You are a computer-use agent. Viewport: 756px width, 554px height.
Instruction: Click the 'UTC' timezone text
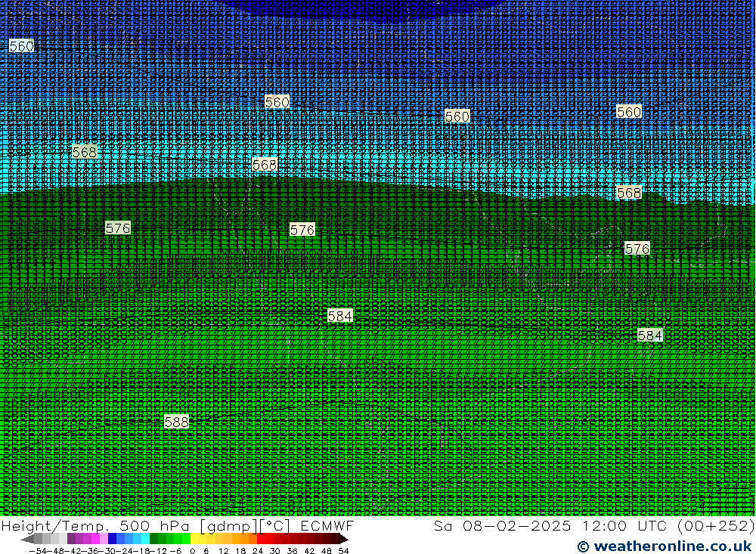point(653,525)
